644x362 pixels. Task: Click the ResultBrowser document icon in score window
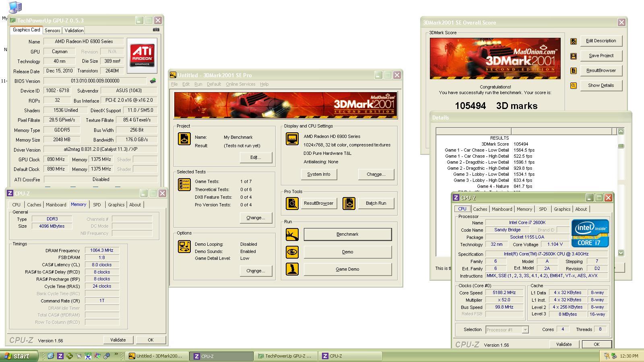click(574, 71)
